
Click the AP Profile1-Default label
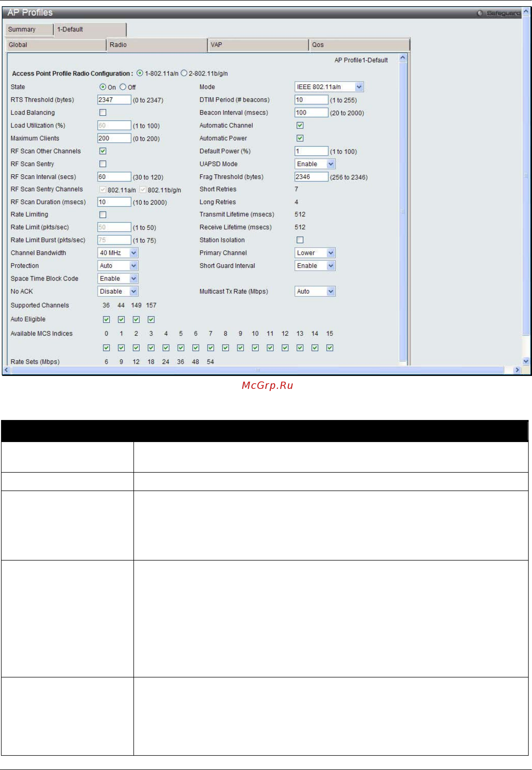point(361,60)
